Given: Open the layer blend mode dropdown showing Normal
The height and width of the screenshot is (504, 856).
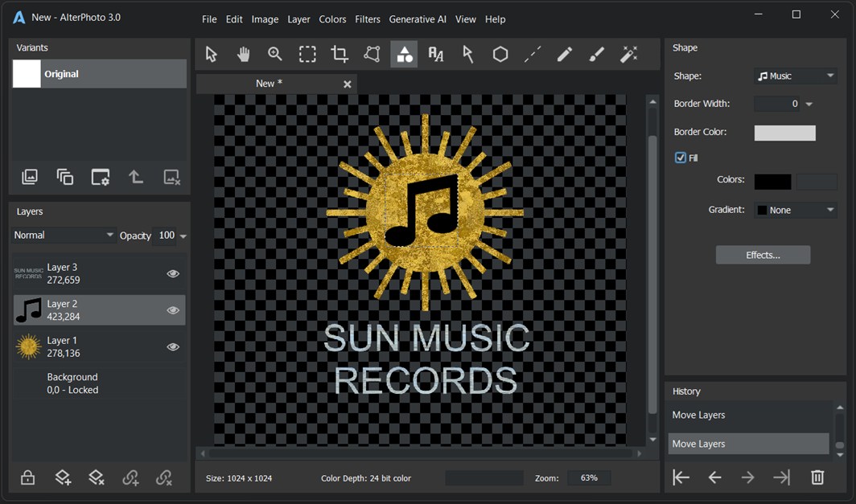Looking at the screenshot, I should 63,235.
